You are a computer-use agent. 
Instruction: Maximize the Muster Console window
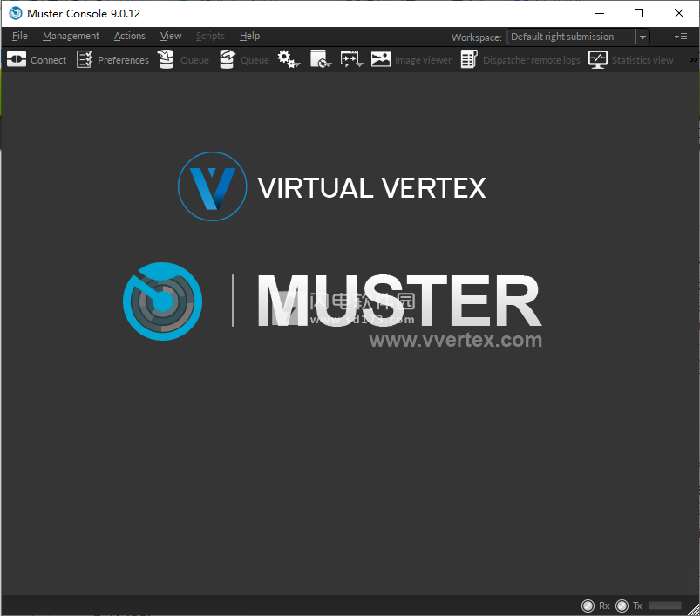[639, 13]
